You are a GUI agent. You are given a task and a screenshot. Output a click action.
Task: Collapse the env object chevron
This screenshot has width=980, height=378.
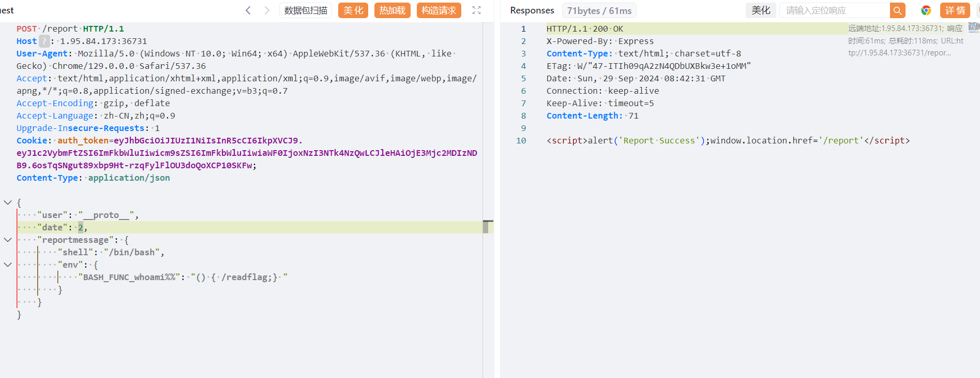[x=8, y=265]
